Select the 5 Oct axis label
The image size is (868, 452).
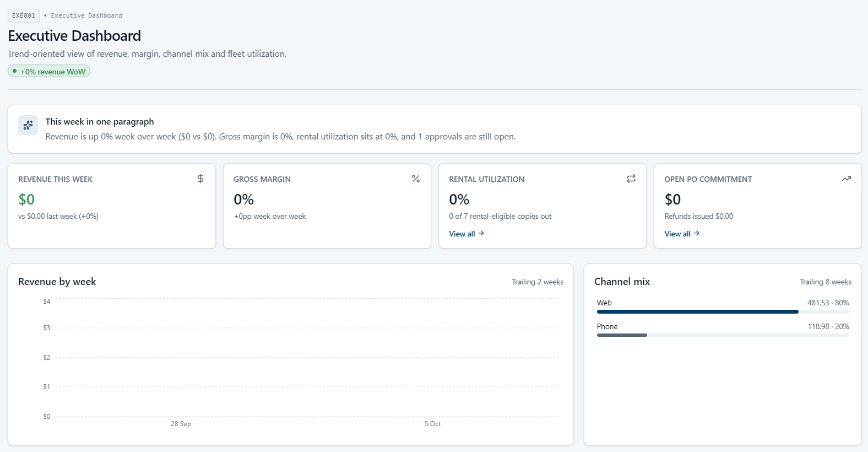point(432,424)
